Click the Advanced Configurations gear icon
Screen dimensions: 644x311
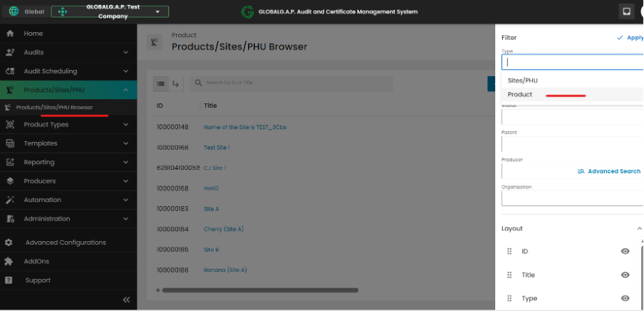(9, 243)
